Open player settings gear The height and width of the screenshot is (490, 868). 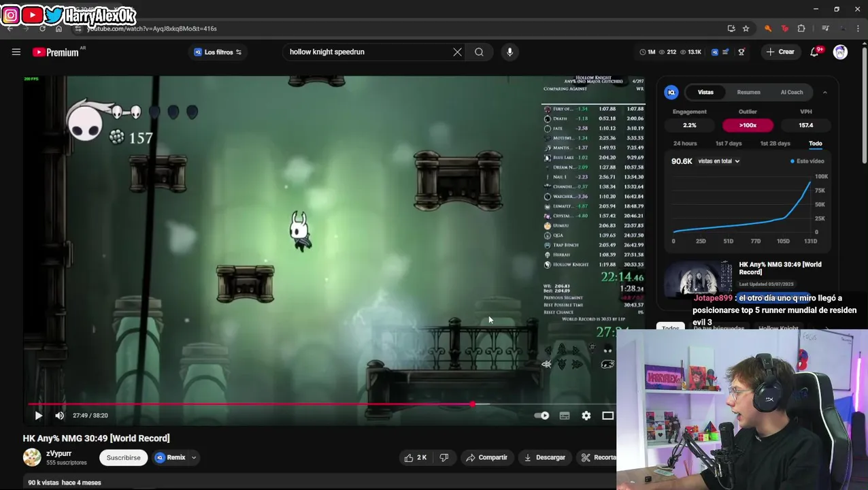(x=586, y=415)
